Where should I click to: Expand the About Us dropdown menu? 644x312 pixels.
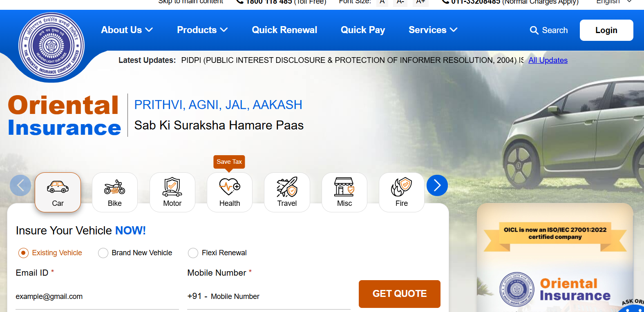[x=127, y=30]
